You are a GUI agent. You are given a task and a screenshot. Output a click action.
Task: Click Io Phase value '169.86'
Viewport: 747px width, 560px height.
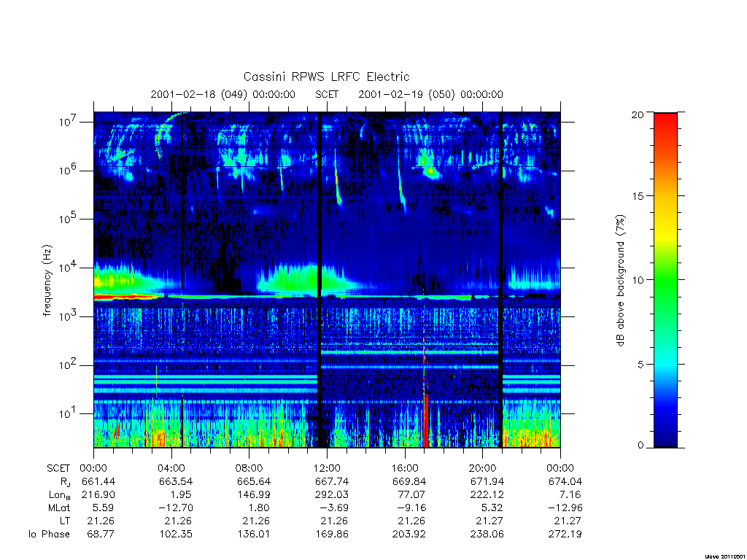pos(332,534)
